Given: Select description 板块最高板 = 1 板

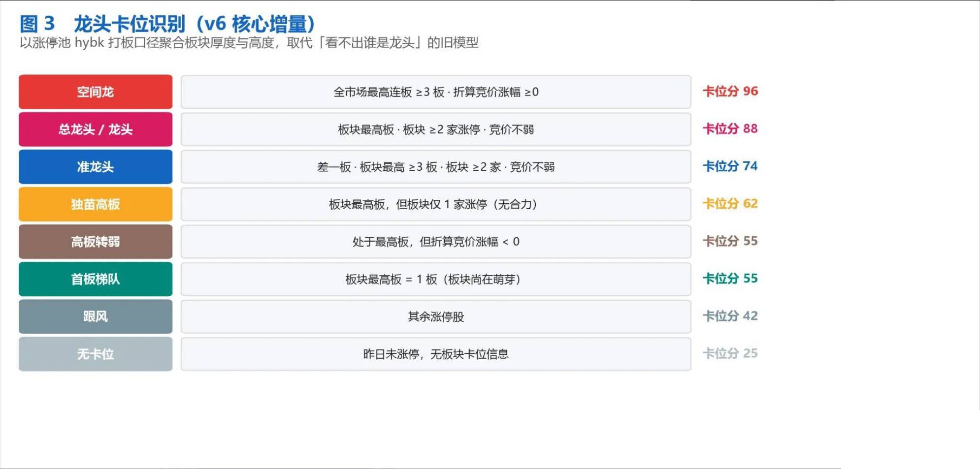Looking at the screenshot, I should [391, 279].
